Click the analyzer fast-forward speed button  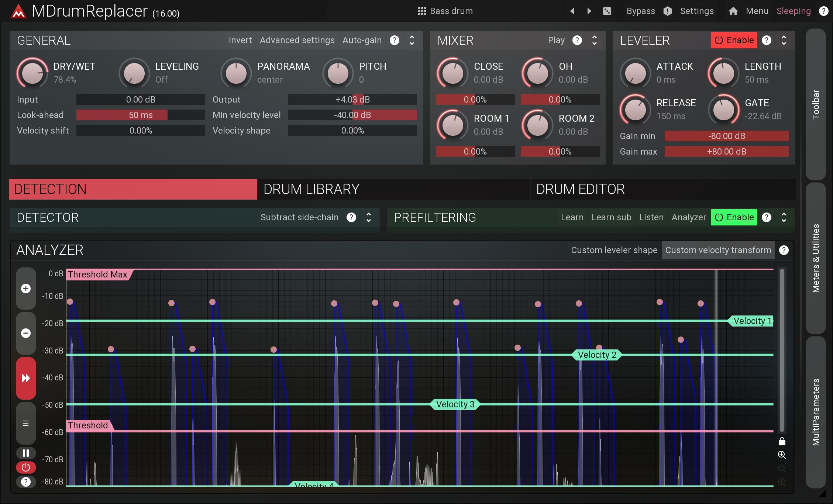26,378
